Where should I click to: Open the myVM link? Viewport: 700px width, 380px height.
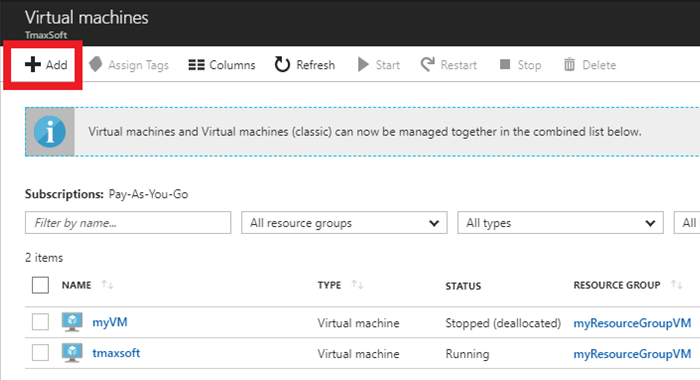[x=110, y=322]
